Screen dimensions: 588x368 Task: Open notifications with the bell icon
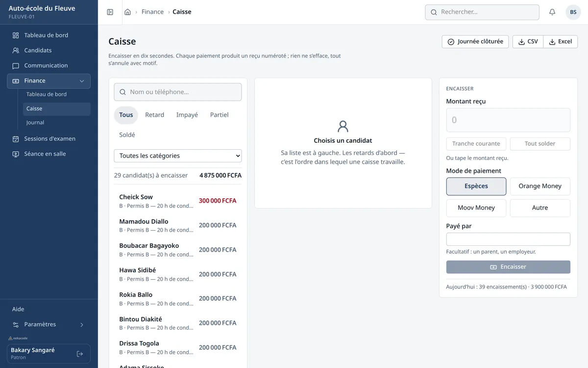pyautogui.click(x=552, y=12)
